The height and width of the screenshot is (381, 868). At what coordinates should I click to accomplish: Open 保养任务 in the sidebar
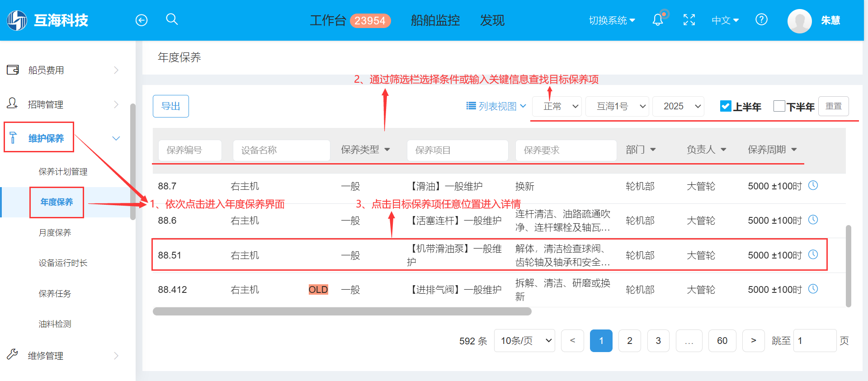(x=55, y=294)
